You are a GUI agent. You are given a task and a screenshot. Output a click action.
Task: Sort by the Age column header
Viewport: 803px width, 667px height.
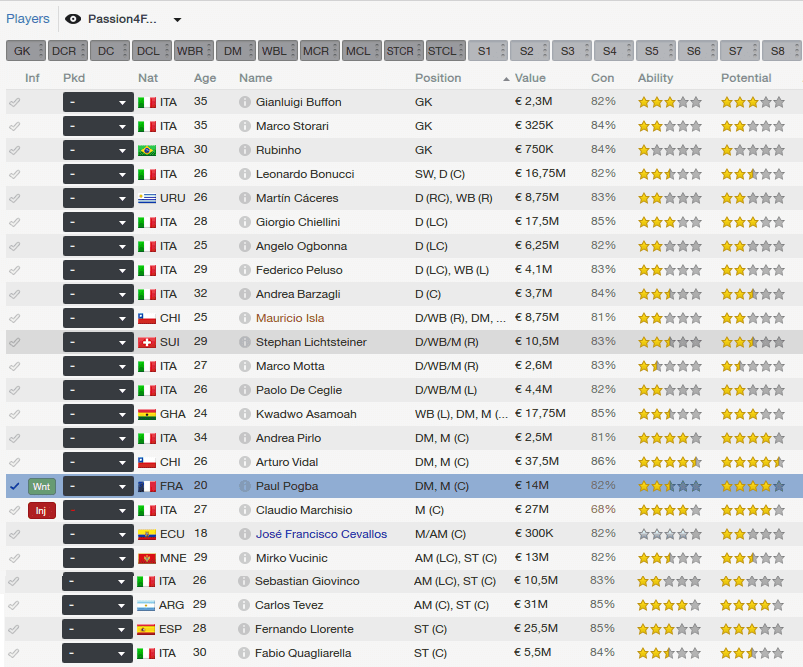point(205,78)
